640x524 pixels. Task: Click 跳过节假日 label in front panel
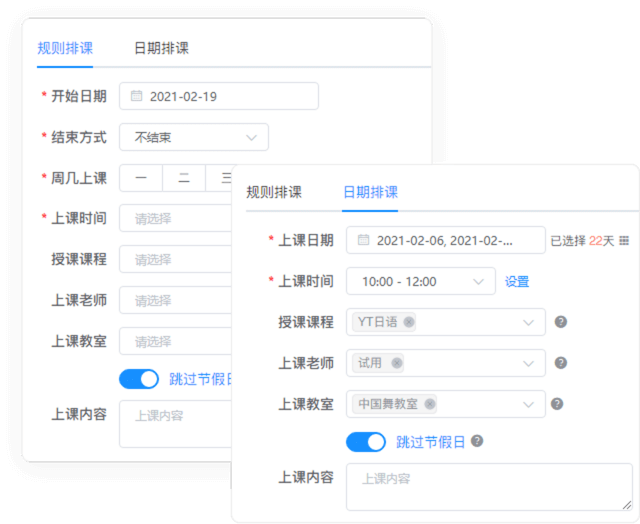click(430, 442)
